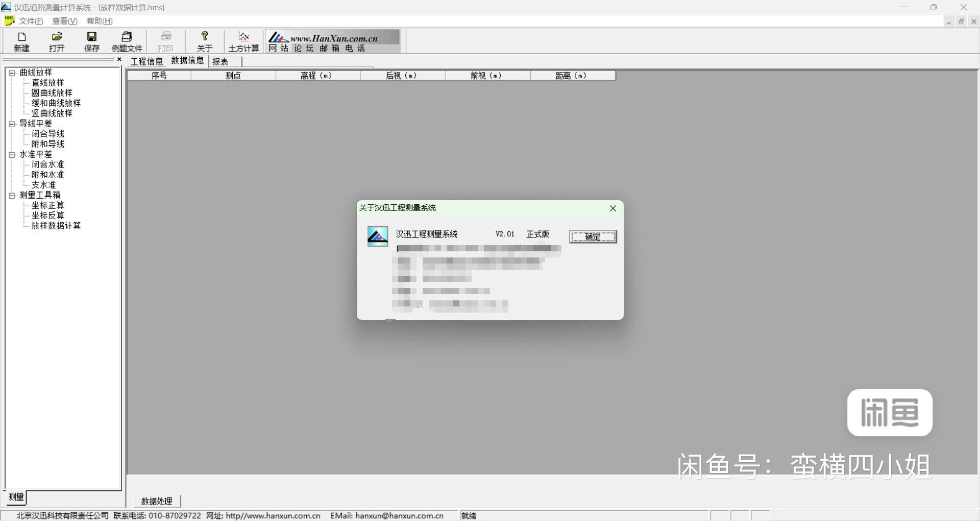Select 附和导线 in the tree
This screenshot has width=980, height=521.
pyautogui.click(x=48, y=144)
